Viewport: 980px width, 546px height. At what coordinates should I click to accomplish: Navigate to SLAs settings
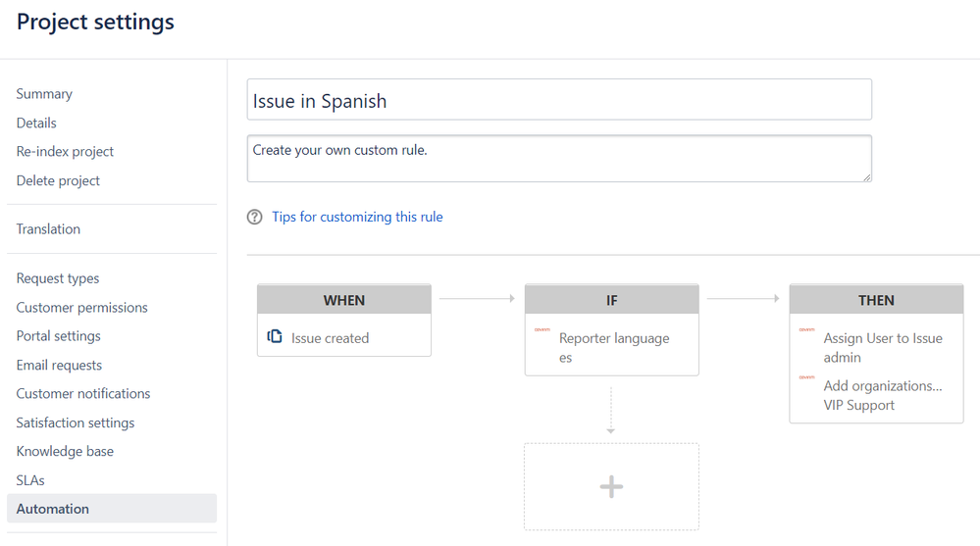[x=30, y=480]
